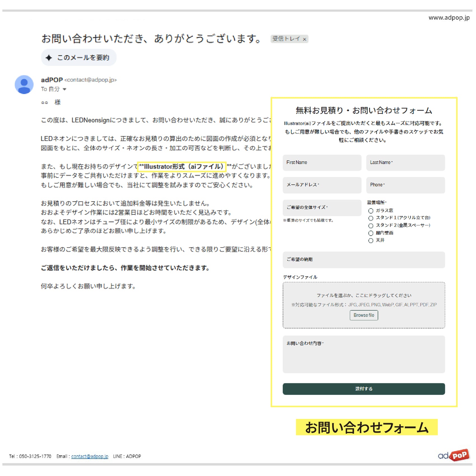Click the お問い合わせ内容 text area
This screenshot has height=476, width=476.
(x=363, y=354)
